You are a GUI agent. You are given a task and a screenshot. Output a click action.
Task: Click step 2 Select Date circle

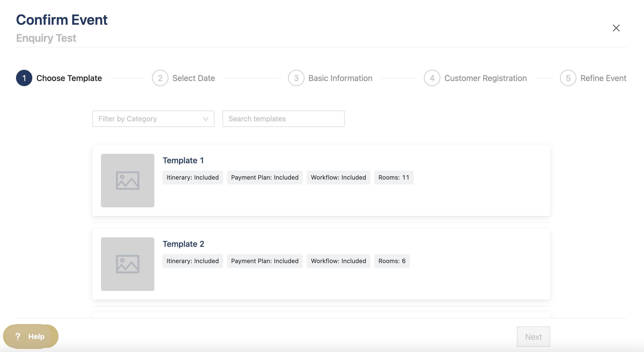coord(160,78)
